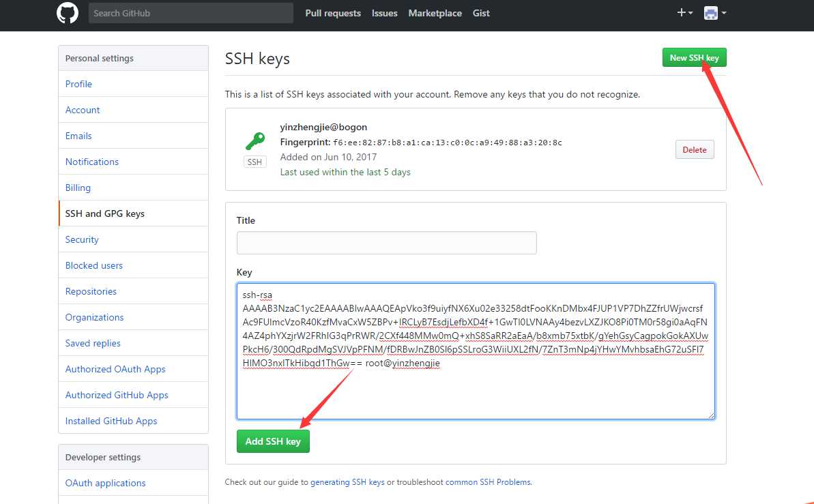The height and width of the screenshot is (504, 814).
Task: Select SSH and GPG keys sidebar item
Action: coord(134,213)
